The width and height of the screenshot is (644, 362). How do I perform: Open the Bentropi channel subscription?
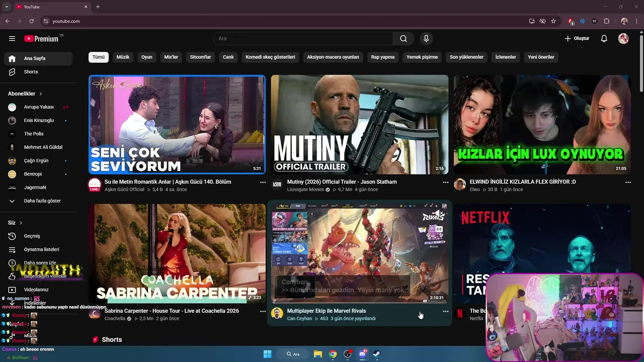[38, 174]
